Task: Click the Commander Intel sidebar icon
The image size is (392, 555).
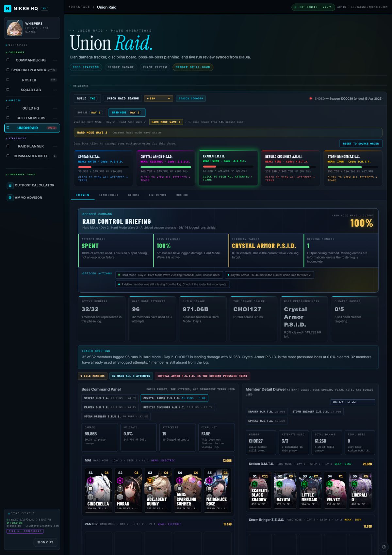Action: point(8,156)
